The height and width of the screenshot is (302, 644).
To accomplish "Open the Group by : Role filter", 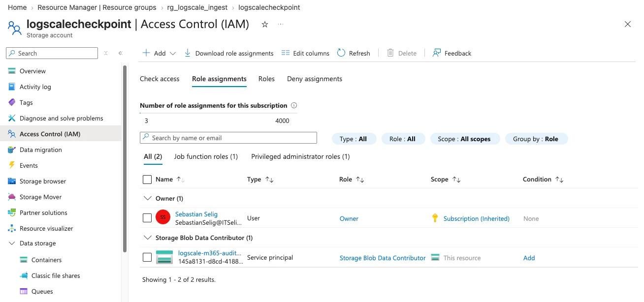I will pyautogui.click(x=536, y=139).
